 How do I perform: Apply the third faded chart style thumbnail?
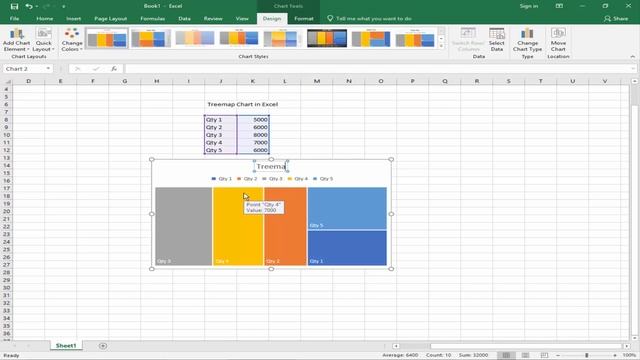tap(195, 38)
